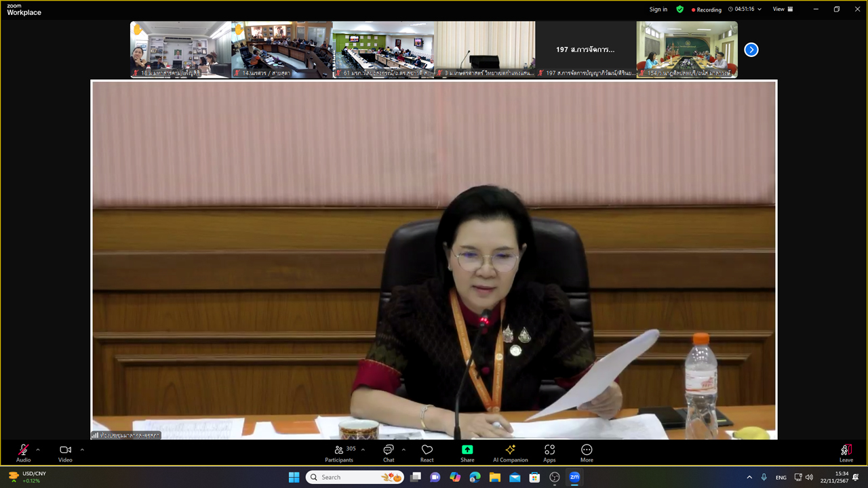This screenshot has height=488, width=868.
Task: Show next page of participant thumbnails
Action: click(x=751, y=49)
